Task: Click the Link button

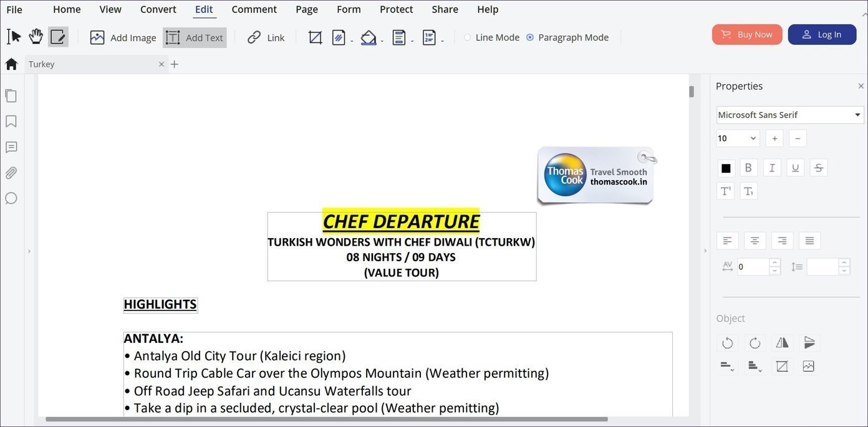Action: (x=266, y=37)
